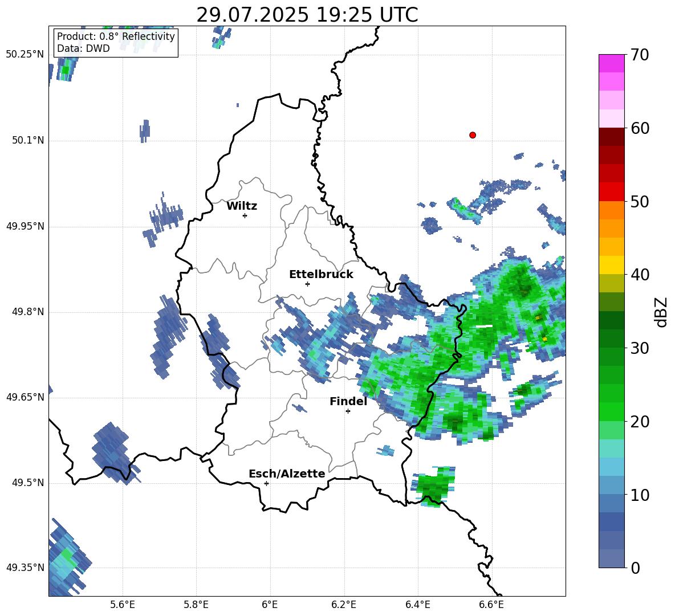Click the 6.6°E longitude label
This screenshot has height=616, width=675.
(491, 605)
